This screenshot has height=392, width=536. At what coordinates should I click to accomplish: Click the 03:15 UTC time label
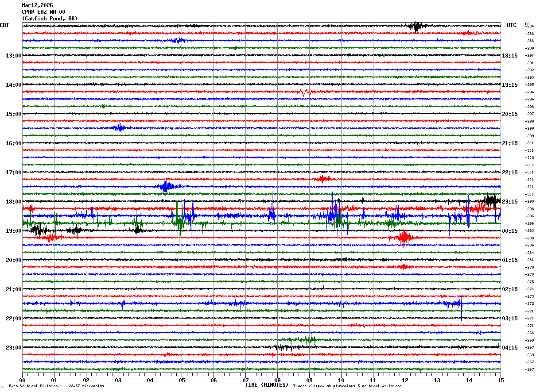[510, 318]
